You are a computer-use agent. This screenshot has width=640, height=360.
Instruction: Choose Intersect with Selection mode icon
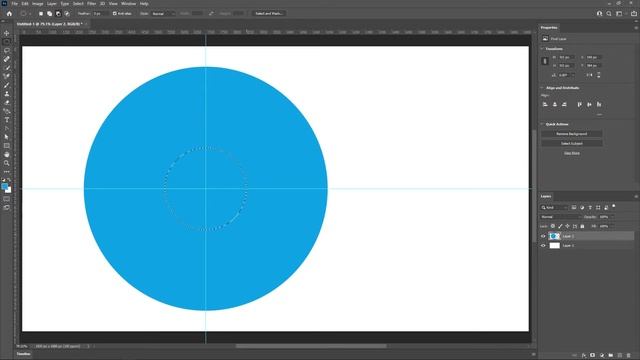coord(67,13)
